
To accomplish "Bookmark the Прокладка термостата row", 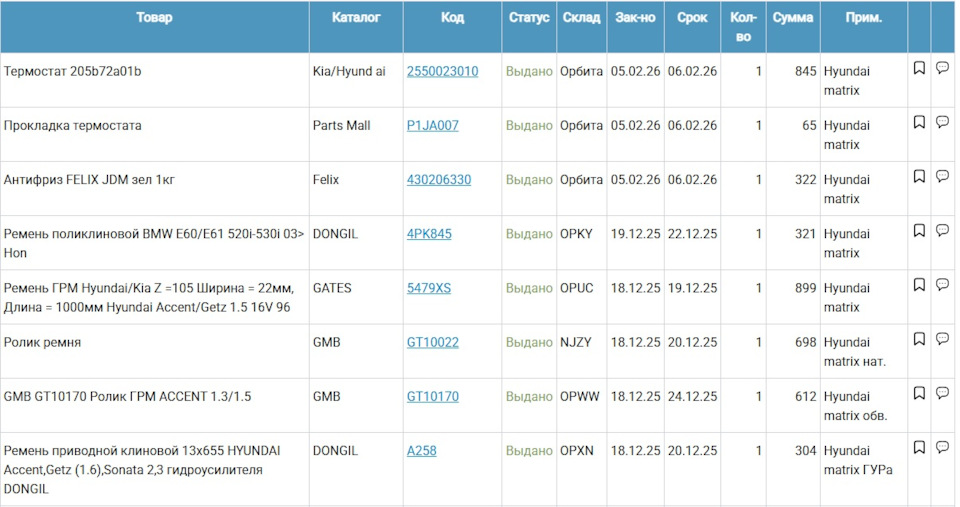I will coord(919,122).
